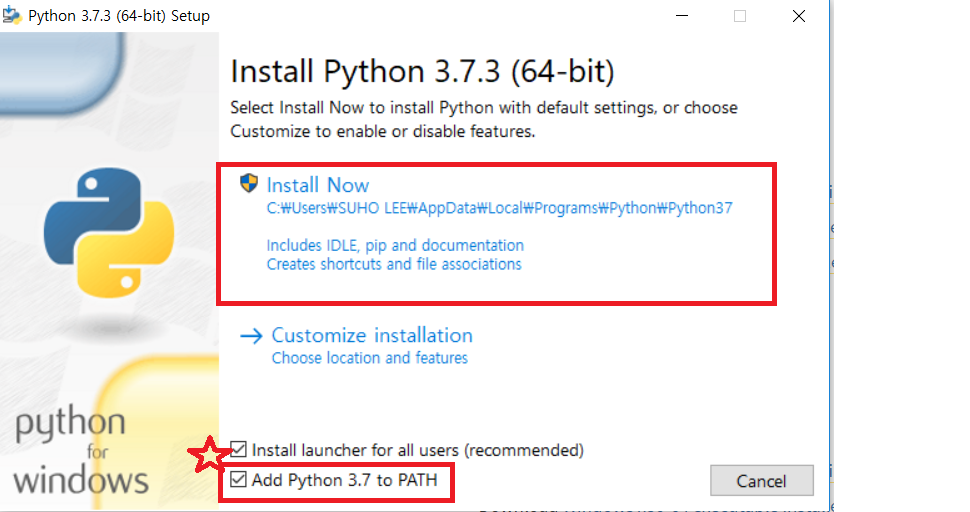Viewport: 970px width, 512px height.
Task: Close the Python 3.7.3 Setup window
Action: 799,16
